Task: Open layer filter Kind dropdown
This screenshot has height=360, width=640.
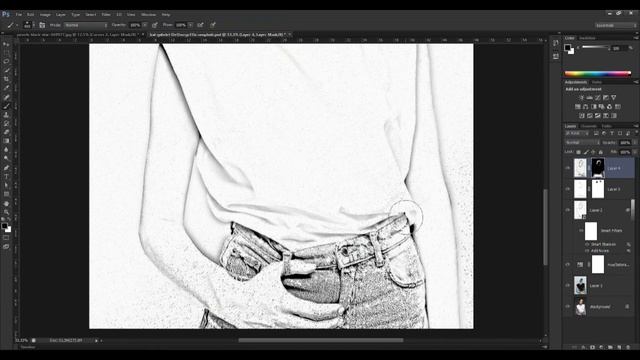Action: pos(577,133)
